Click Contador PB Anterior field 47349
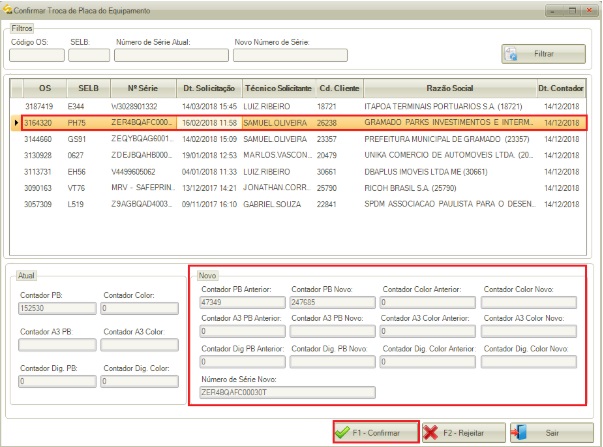Viewport: 603px width, 447px height. (243, 302)
